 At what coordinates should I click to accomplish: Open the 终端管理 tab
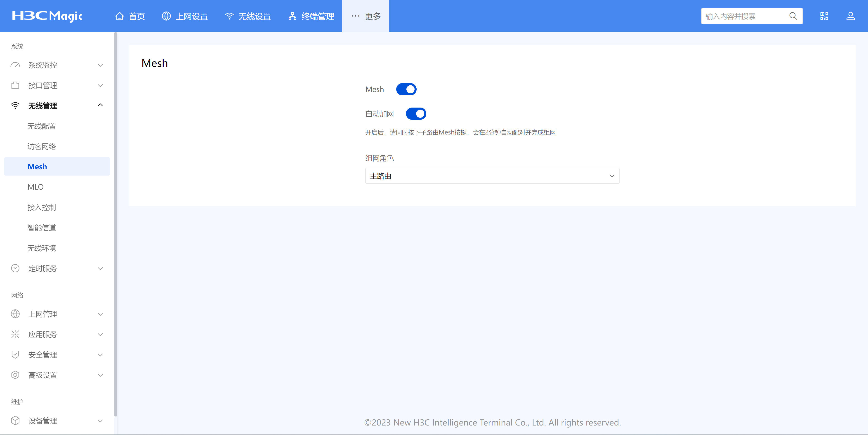[x=311, y=16]
